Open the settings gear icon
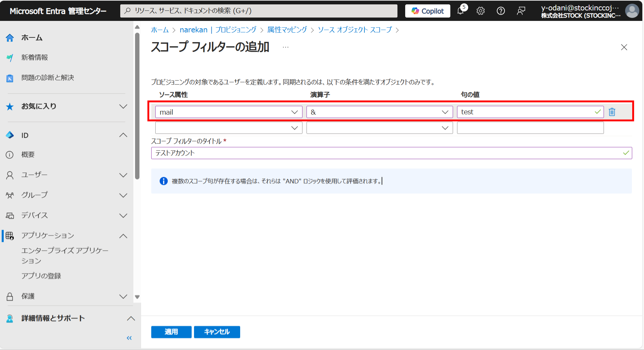This screenshot has width=644, height=350. pyautogui.click(x=481, y=11)
